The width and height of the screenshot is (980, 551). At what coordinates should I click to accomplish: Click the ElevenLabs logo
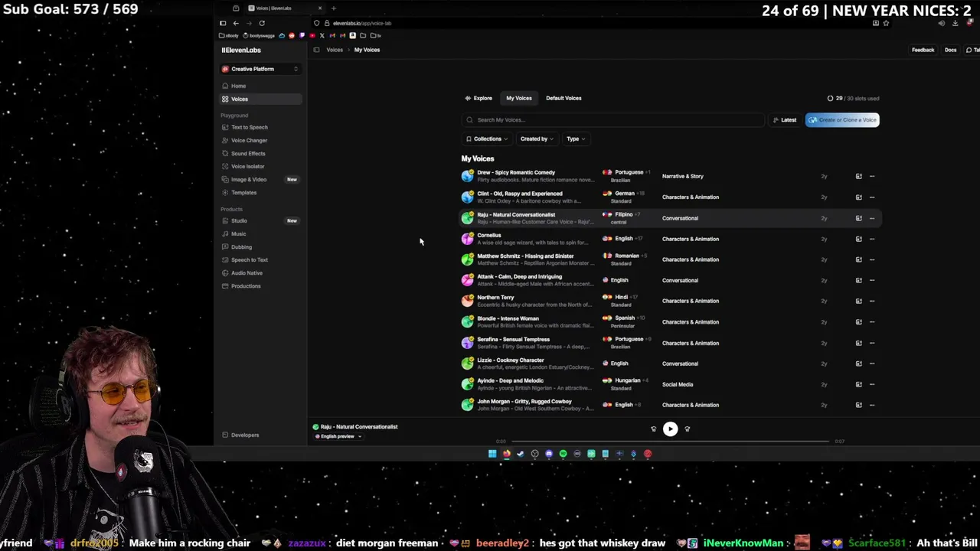[241, 50]
